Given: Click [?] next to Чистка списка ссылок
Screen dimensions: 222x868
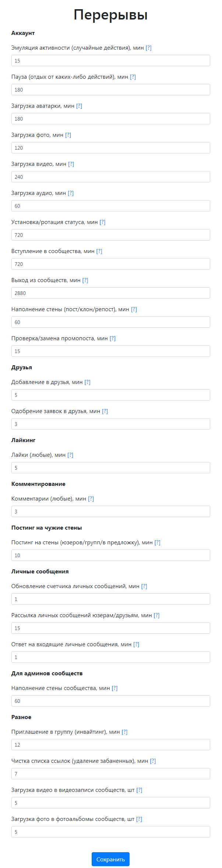Looking at the screenshot, I should tap(153, 761).
